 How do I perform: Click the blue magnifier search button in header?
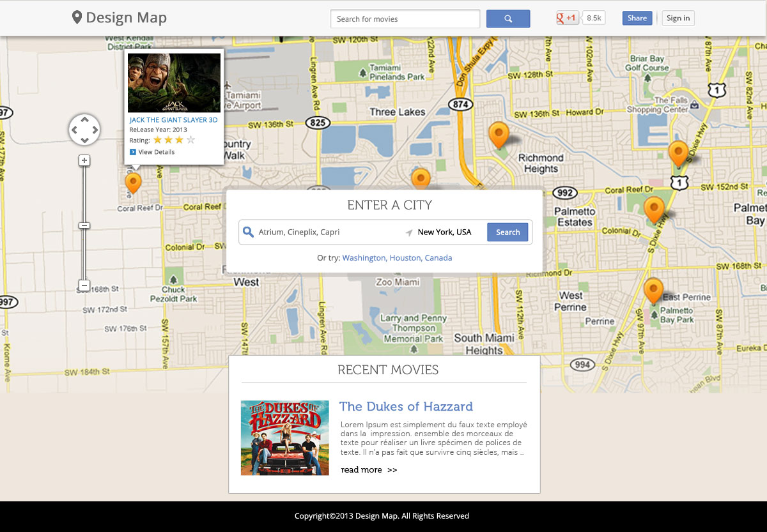coord(508,19)
